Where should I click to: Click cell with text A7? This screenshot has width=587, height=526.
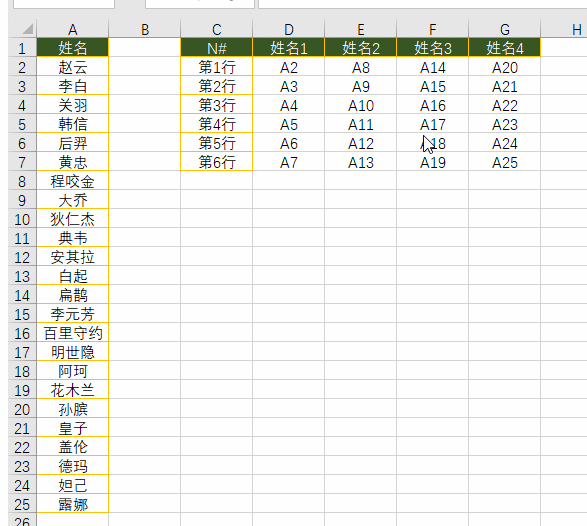pyautogui.click(x=288, y=162)
